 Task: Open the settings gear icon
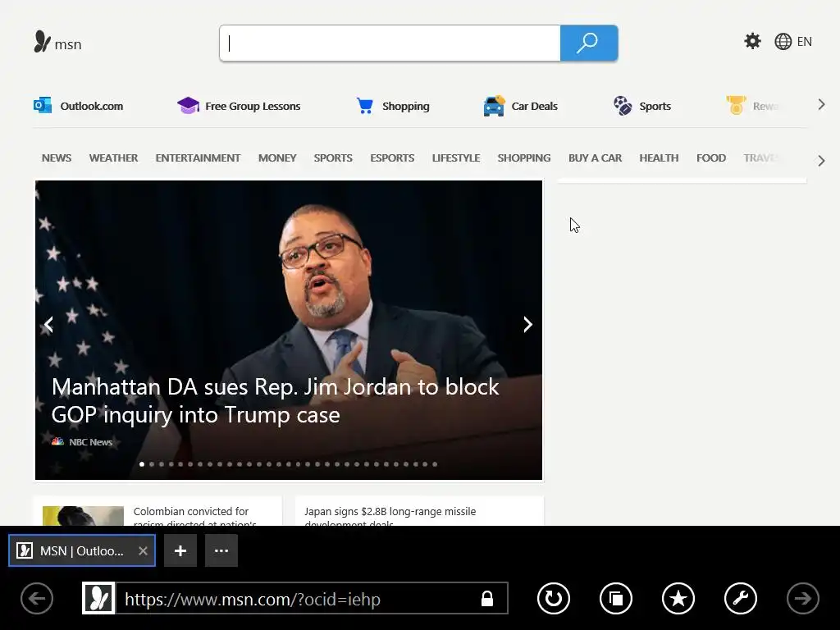[x=753, y=41]
